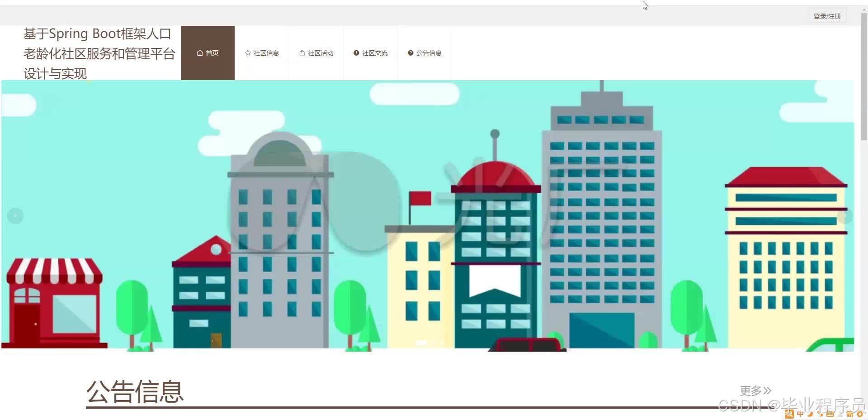Open the IME settings gear icon
Viewport: 868px width, 420px height.
tap(860, 414)
